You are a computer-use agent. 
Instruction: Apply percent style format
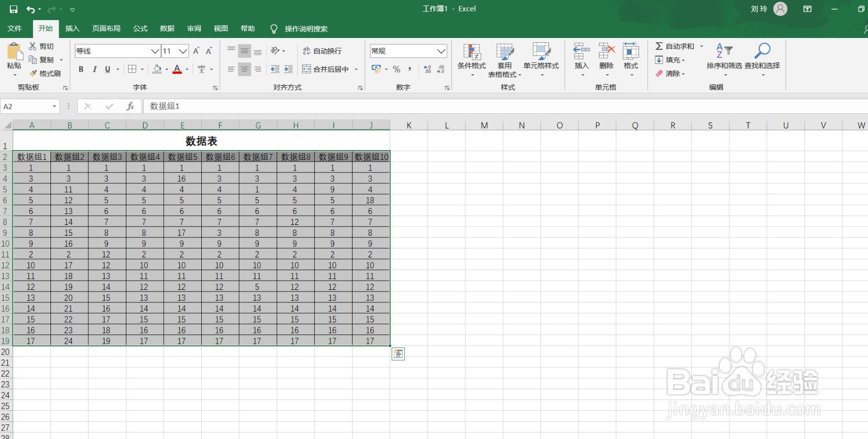click(397, 69)
